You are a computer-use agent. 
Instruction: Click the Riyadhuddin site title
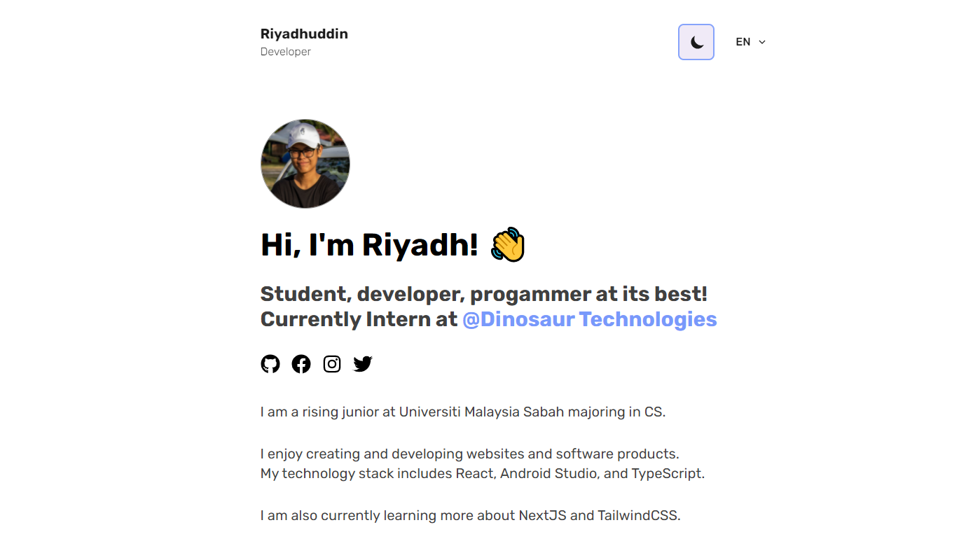[304, 34]
